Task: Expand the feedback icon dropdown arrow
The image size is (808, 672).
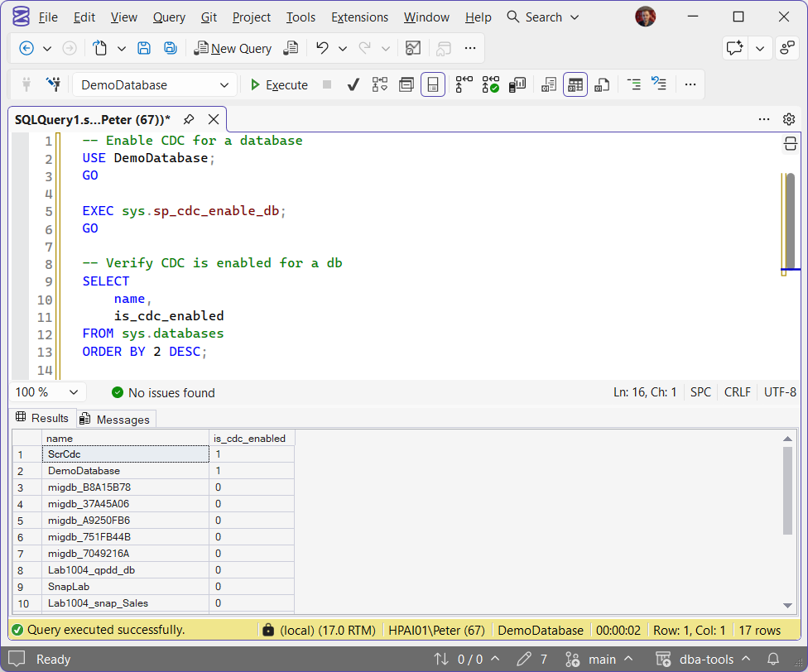Action: tap(759, 48)
